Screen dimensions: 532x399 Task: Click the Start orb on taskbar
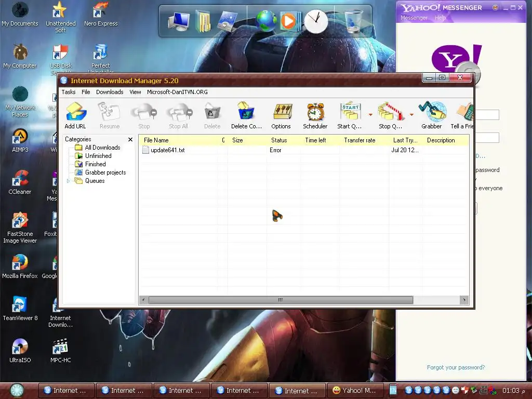coord(17,391)
